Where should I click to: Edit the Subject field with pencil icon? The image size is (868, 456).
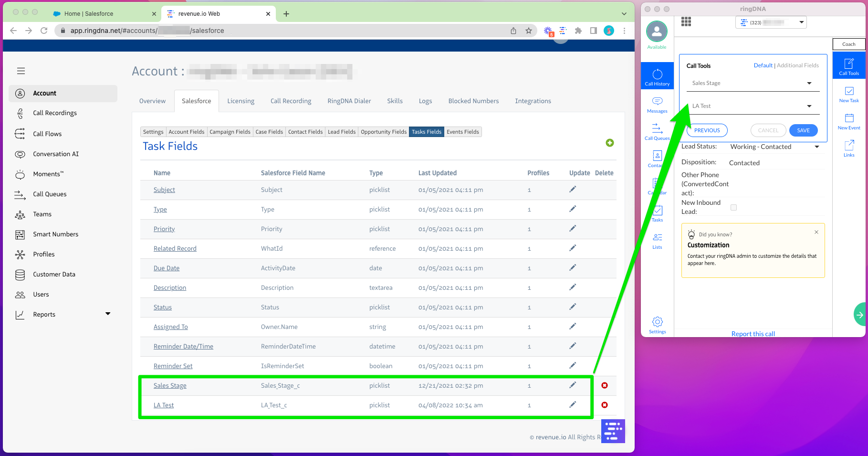[x=573, y=190]
